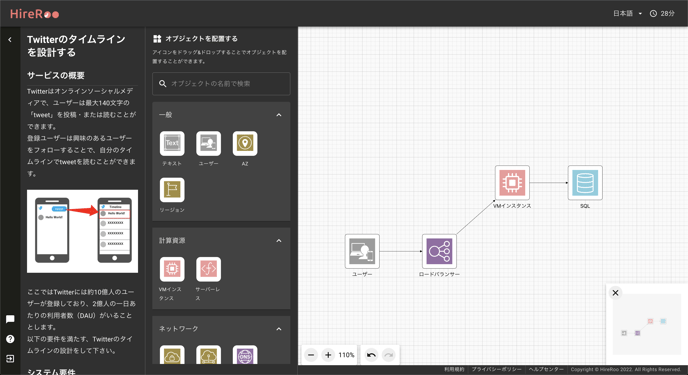Click the timer clock icon
The height and width of the screenshot is (375, 688).
(x=653, y=14)
